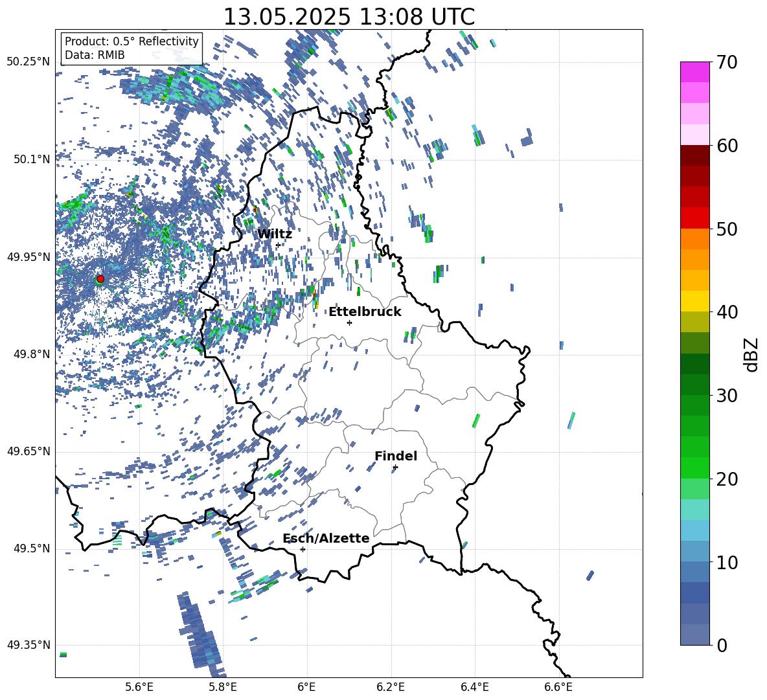The width and height of the screenshot is (767, 700).
Task: Click the 49.5°N latitude label
Action: click(x=32, y=548)
